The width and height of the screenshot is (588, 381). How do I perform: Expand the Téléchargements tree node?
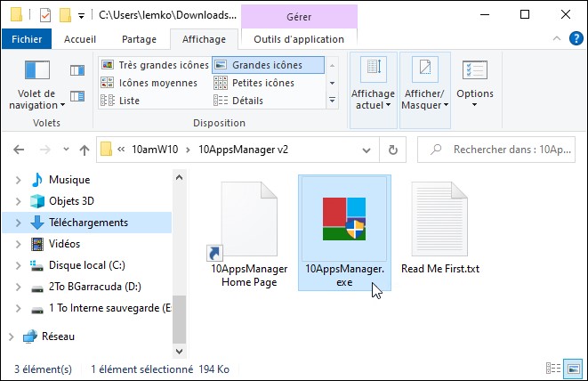coord(20,223)
